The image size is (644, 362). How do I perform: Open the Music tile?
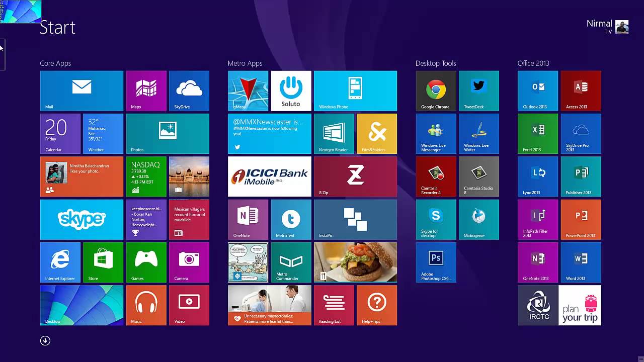coord(146,305)
